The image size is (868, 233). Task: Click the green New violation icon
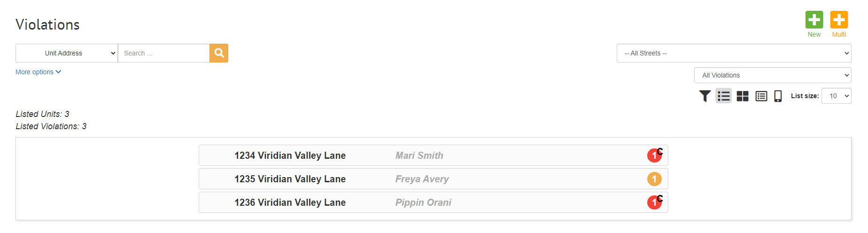(x=814, y=20)
